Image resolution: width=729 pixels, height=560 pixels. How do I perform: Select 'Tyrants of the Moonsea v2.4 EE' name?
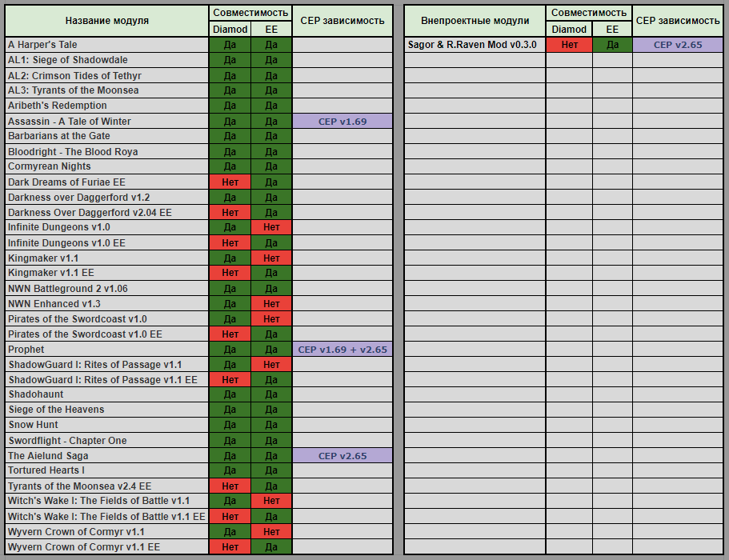[79, 486]
